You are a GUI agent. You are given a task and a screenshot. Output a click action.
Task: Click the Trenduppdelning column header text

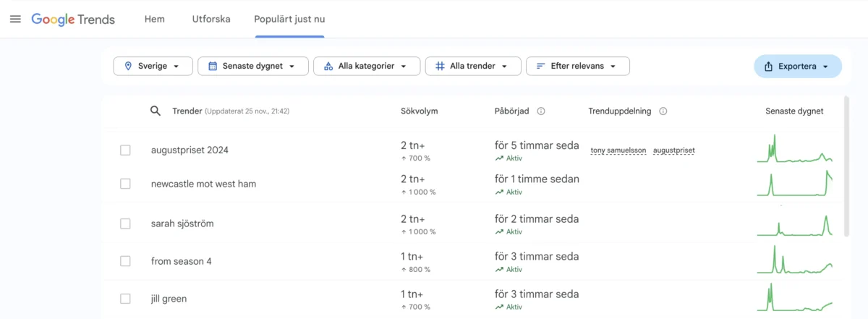(620, 111)
